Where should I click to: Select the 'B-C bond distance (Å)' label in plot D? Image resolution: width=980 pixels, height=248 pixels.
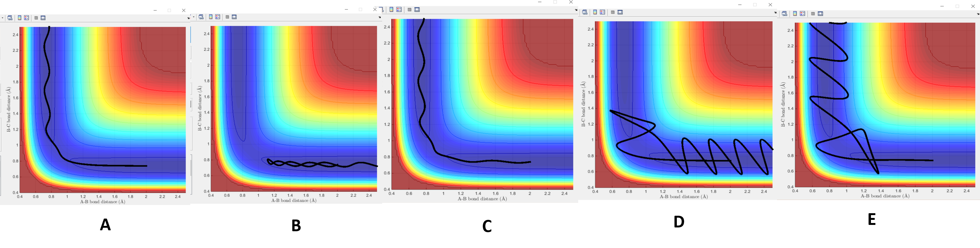point(583,104)
